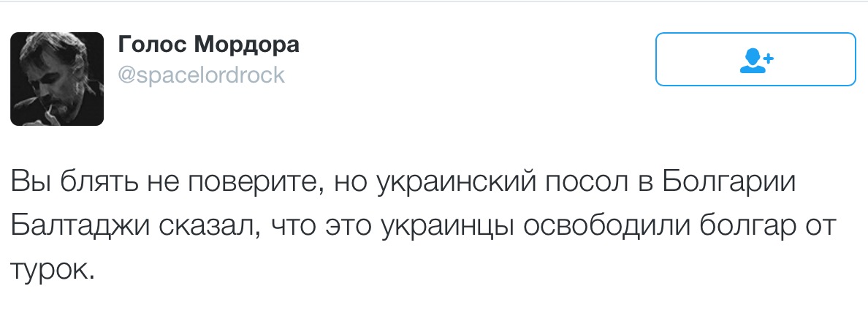The image size is (868, 327).
Task: Click the @spacelordrock handle
Action: pyautogui.click(x=201, y=75)
